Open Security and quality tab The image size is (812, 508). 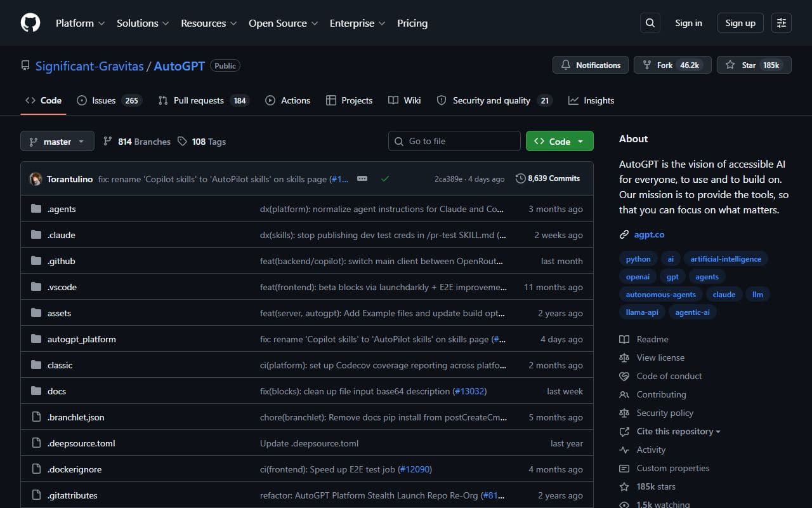pyautogui.click(x=494, y=100)
